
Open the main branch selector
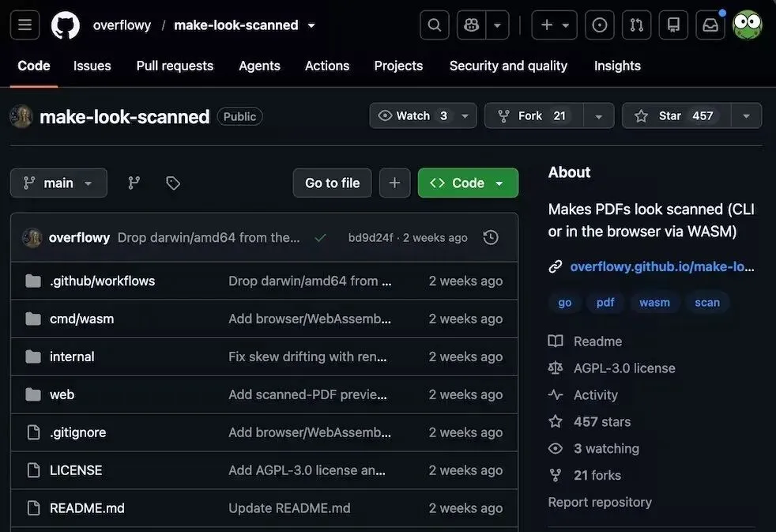pyautogui.click(x=58, y=183)
